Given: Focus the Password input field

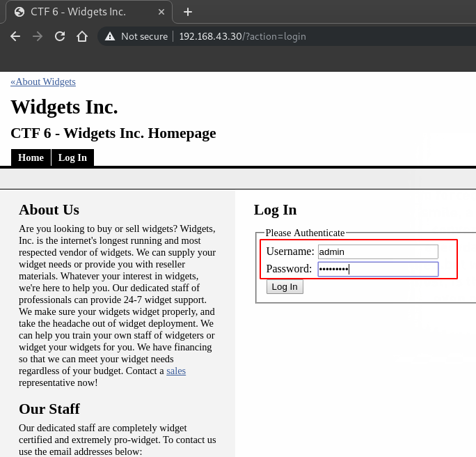Looking at the screenshot, I should coord(378,269).
